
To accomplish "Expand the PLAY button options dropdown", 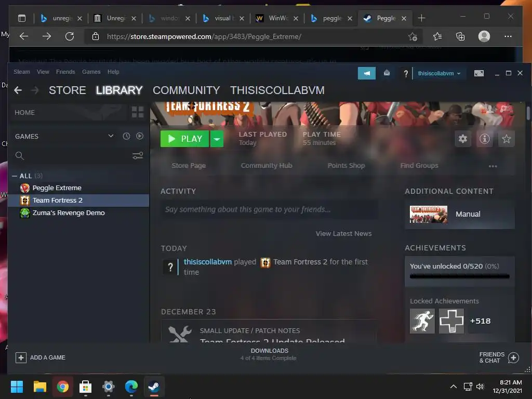I will click(217, 139).
